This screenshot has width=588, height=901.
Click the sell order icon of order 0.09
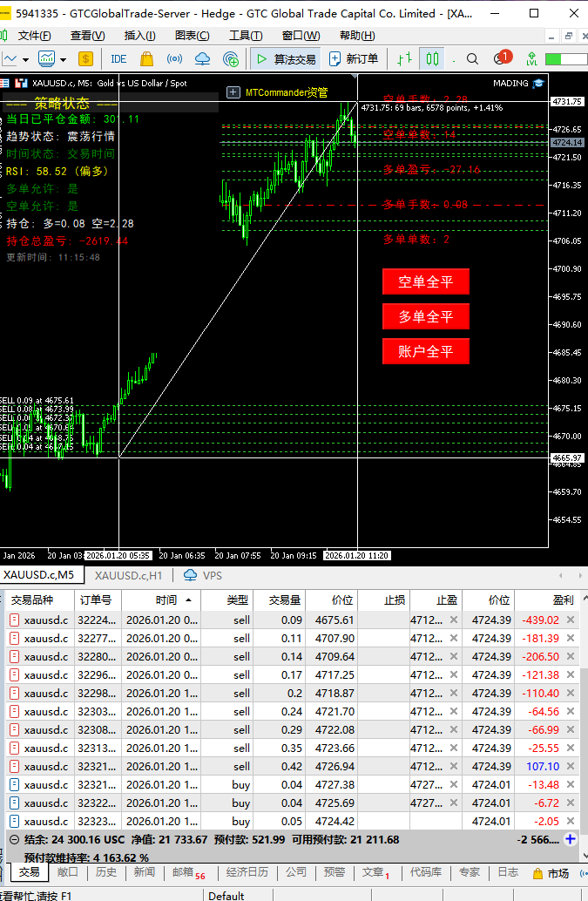tap(14, 620)
